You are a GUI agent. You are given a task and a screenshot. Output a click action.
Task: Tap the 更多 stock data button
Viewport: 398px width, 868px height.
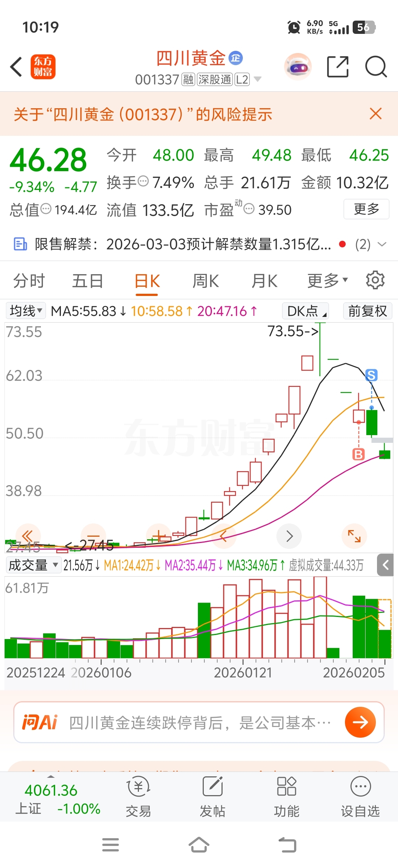point(366,209)
